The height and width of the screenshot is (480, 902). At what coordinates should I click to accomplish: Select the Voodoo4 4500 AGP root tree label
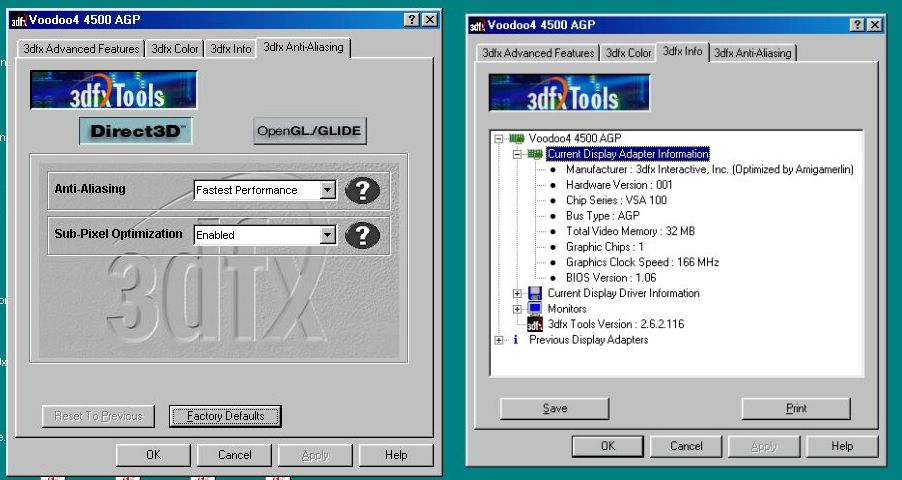point(575,138)
